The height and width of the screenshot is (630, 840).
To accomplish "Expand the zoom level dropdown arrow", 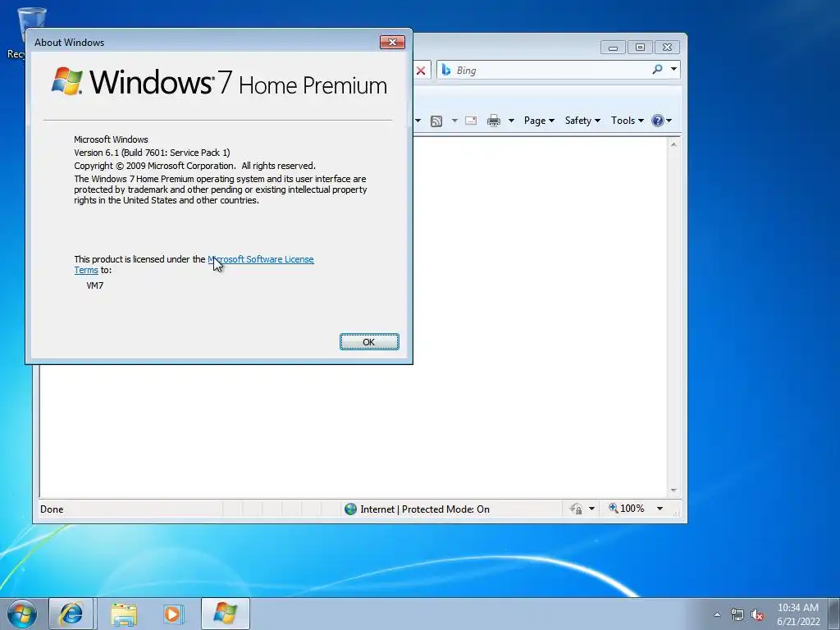I will point(660,509).
